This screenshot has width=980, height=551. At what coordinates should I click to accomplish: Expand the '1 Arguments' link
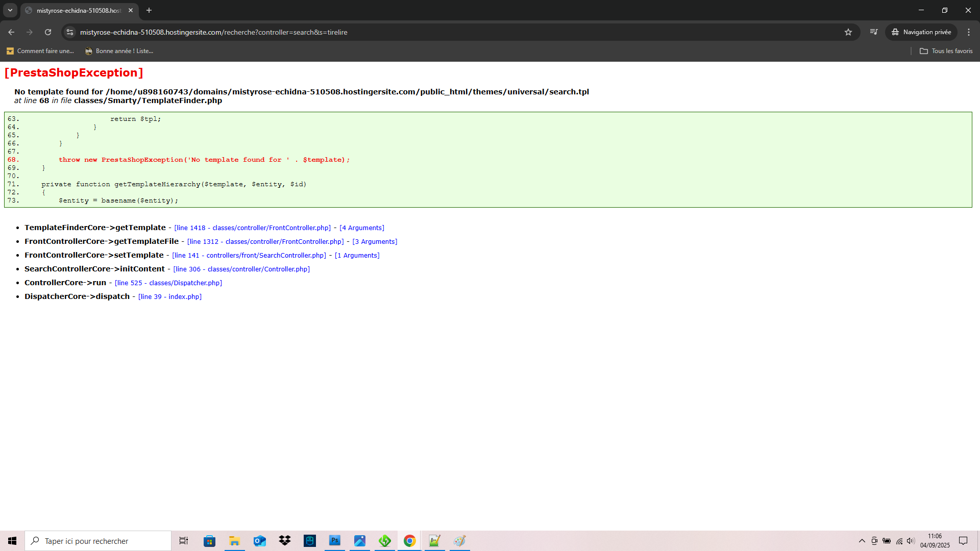[x=357, y=256]
